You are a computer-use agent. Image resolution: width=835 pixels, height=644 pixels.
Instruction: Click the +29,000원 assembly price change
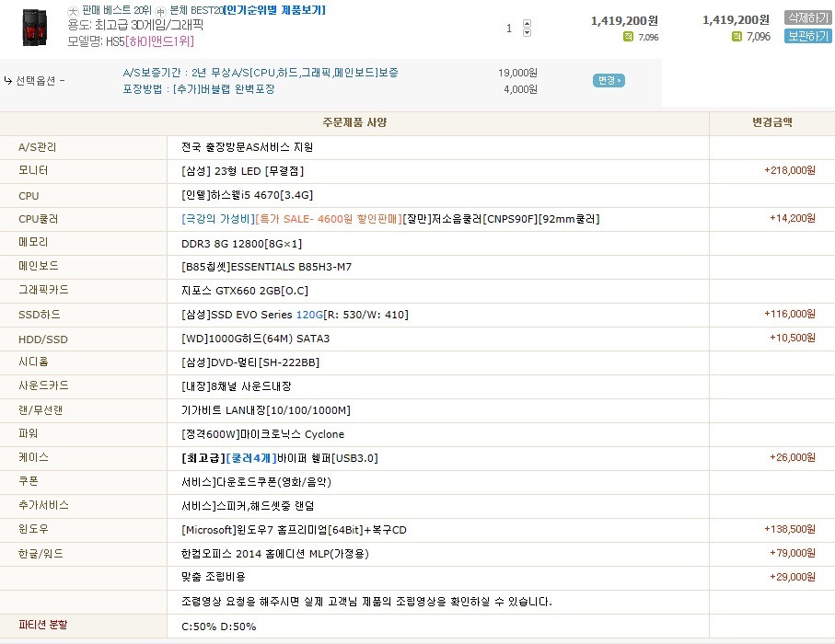tap(793, 577)
